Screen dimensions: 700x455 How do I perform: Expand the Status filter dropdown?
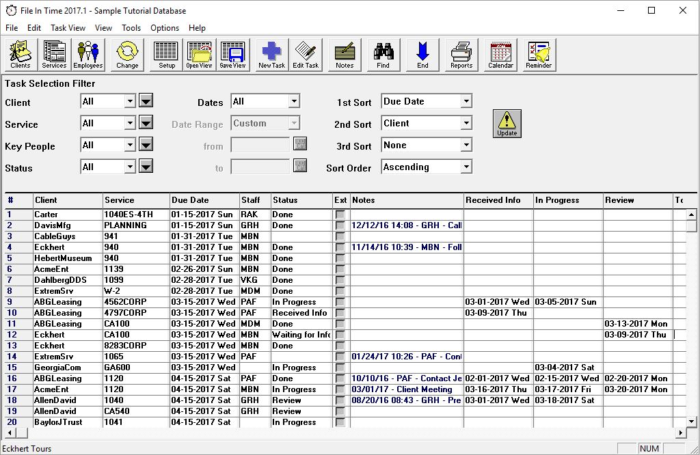(129, 167)
